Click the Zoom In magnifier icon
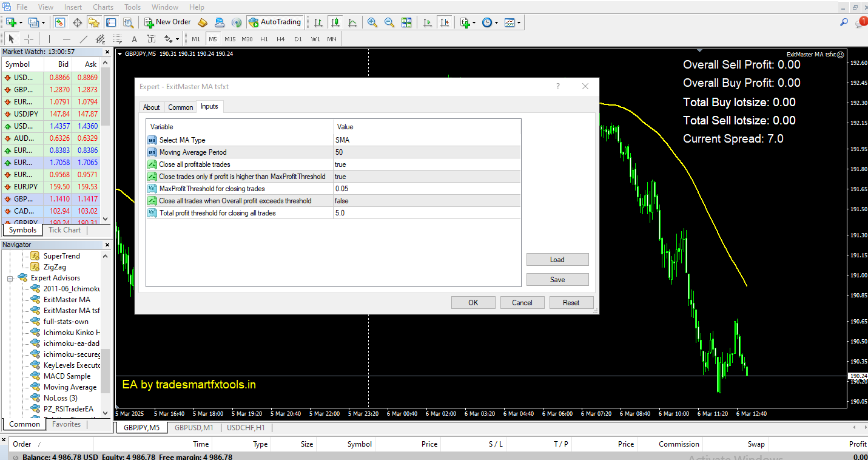Screen dimensions: 868x460 pyautogui.click(x=372, y=22)
